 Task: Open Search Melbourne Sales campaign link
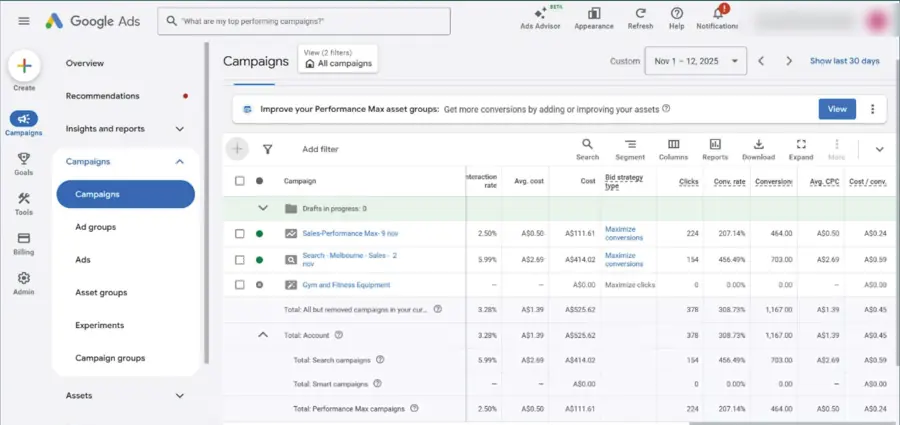pos(350,260)
